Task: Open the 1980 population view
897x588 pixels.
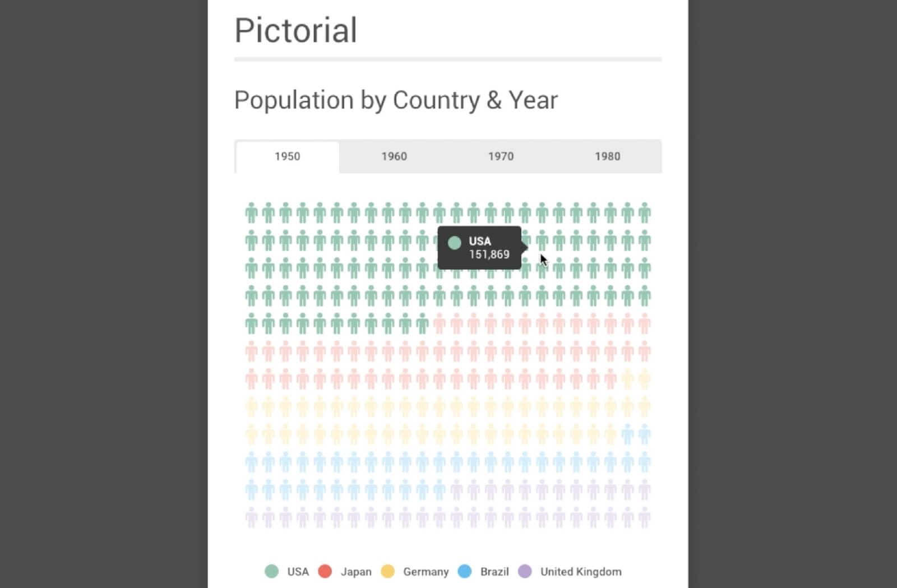Action: click(608, 156)
